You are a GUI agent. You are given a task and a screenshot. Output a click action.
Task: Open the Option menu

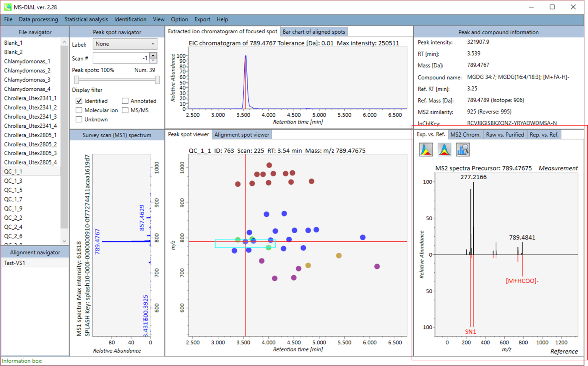point(179,19)
